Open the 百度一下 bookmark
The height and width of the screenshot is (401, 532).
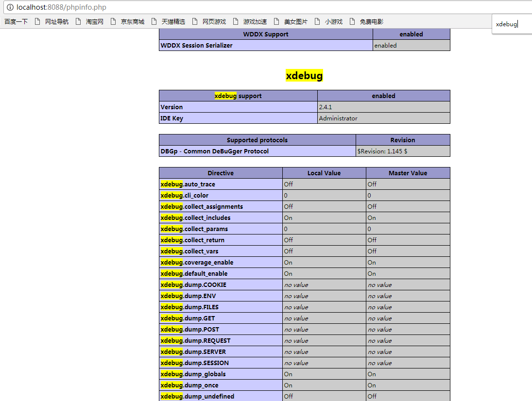(16, 22)
